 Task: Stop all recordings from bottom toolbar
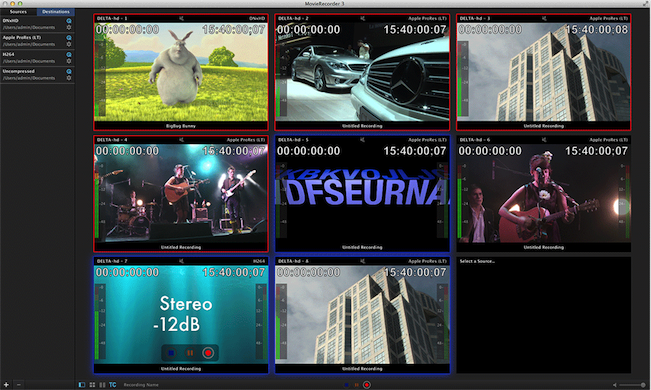(346, 385)
